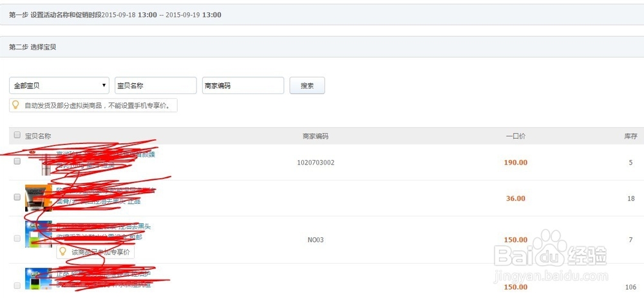Click merchant code NO03
Image resolution: width=644 pixels, height=298 pixels.
(316, 239)
